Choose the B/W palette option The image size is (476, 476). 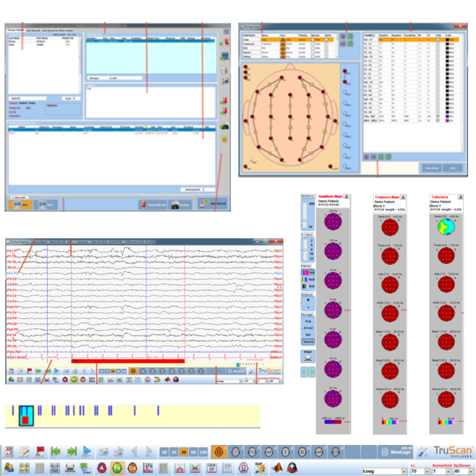[308, 286]
